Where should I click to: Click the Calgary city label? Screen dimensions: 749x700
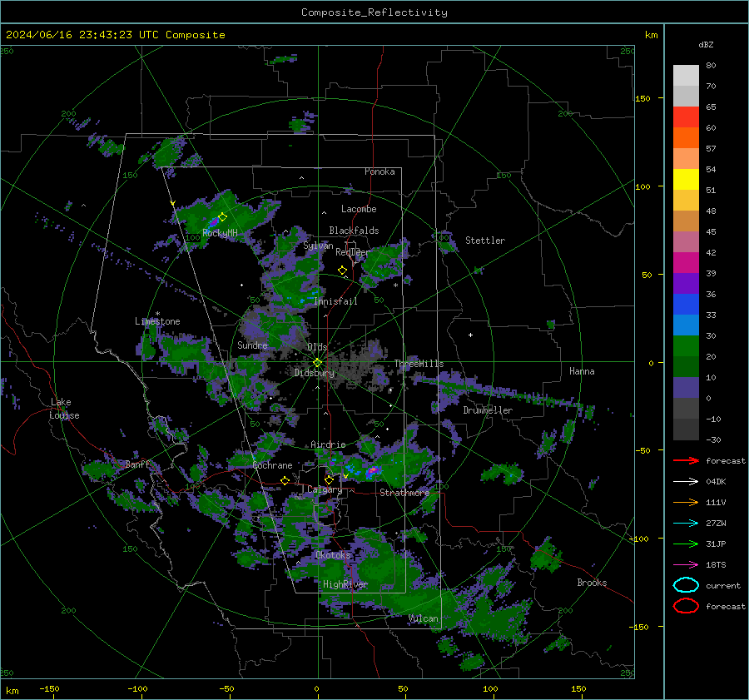325,489
